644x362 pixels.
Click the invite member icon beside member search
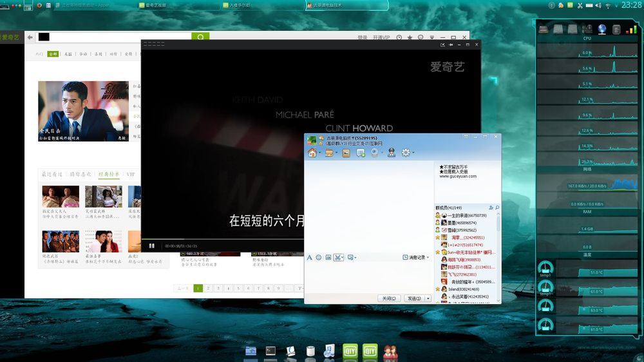[x=491, y=208]
